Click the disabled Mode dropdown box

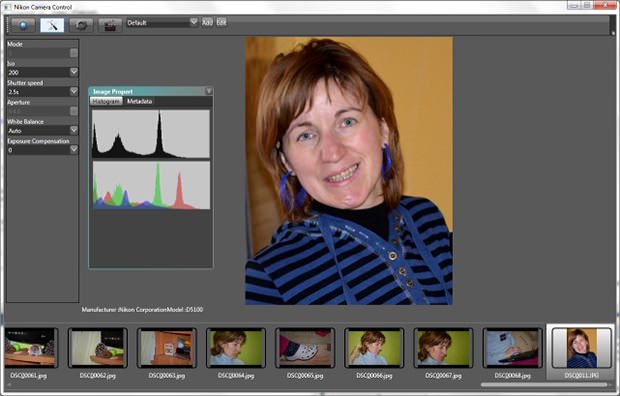click(x=43, y=53)
